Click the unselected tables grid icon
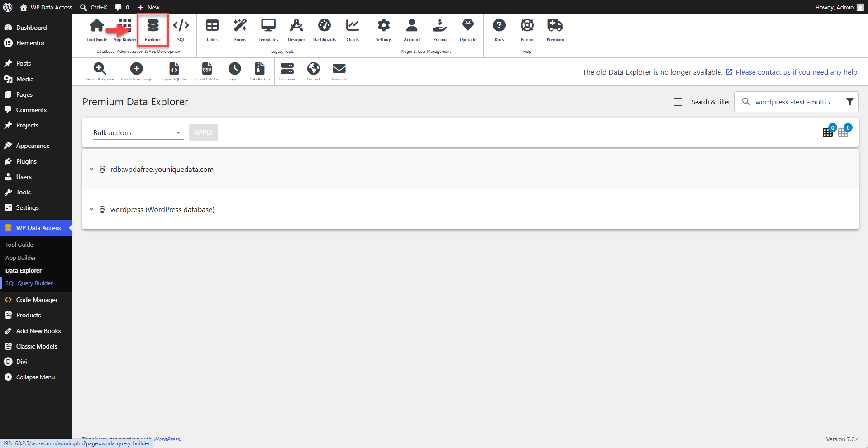This screenshot has width=868, height=448. pos(843,132)
